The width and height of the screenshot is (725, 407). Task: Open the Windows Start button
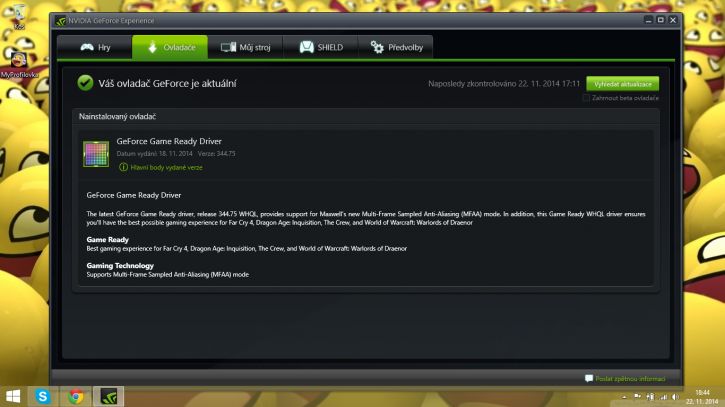[13, 396]
